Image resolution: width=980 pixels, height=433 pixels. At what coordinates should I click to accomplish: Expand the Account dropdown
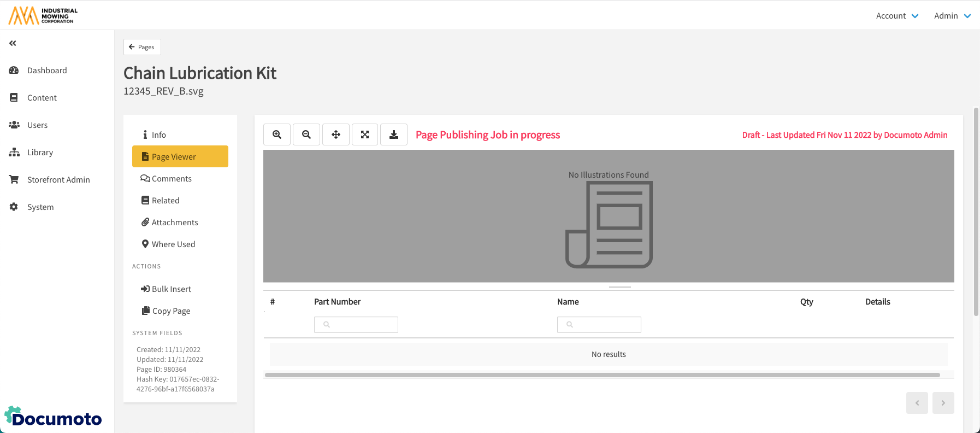[897, 16]
